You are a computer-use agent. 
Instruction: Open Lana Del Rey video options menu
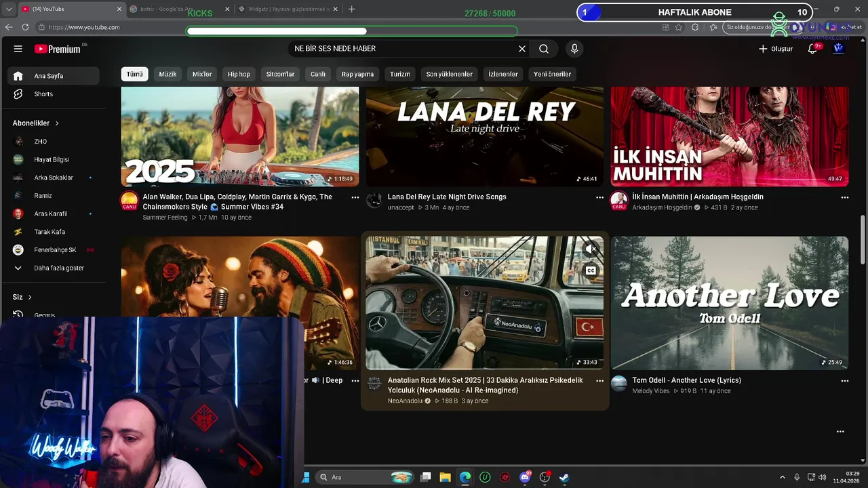pyautogui.click(x=599, y=197)
